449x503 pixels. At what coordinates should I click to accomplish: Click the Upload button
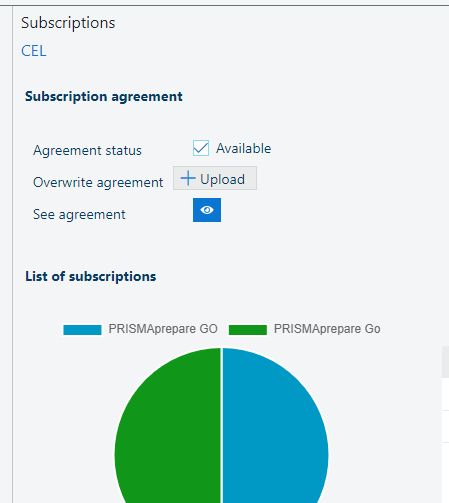coord(215,178)
